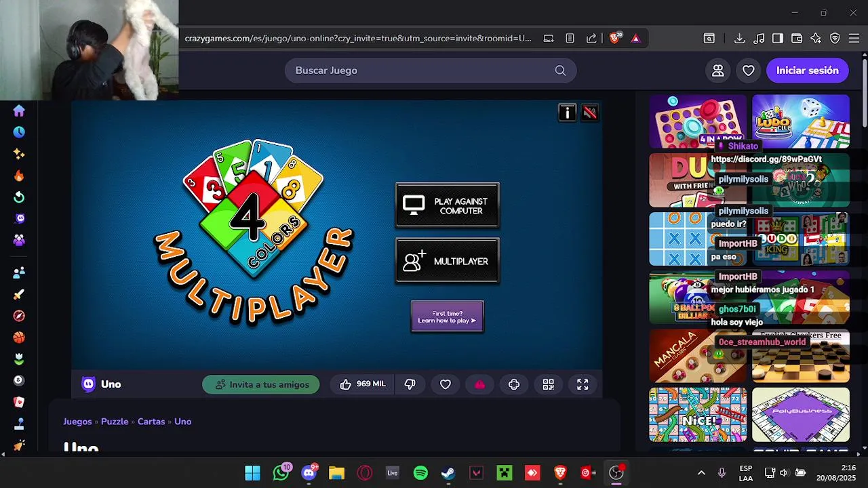Open 'First time? Learn how to play'
Viewport: 868px width, 488px height.
448,317
